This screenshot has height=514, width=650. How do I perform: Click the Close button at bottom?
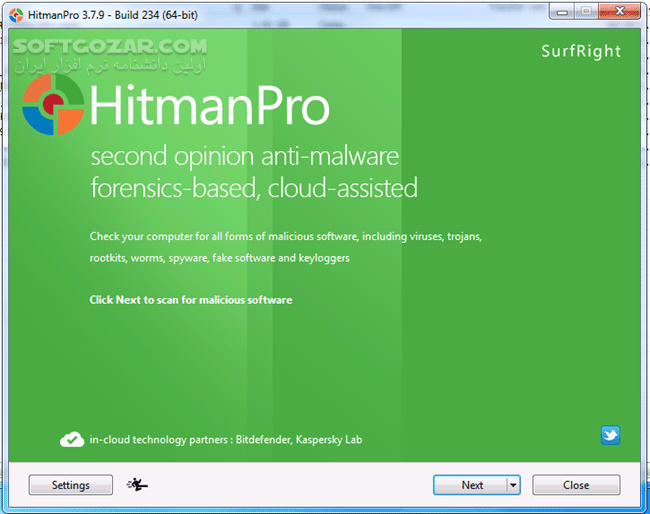tap(576, 485)
